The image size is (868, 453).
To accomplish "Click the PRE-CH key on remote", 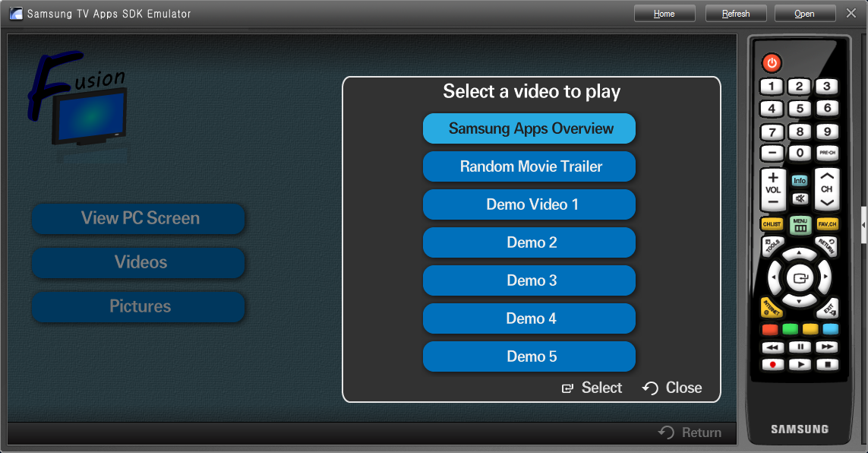I will [x=827, y=153].
